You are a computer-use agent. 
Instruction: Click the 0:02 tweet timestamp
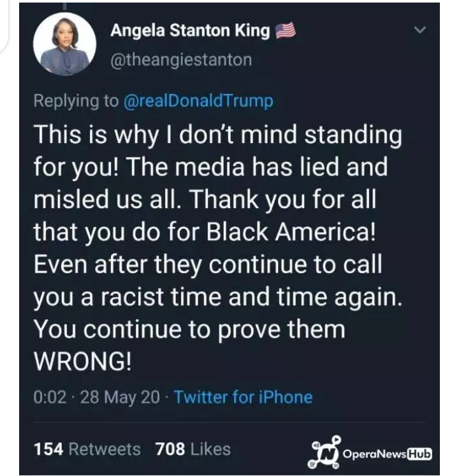point(50,397)
